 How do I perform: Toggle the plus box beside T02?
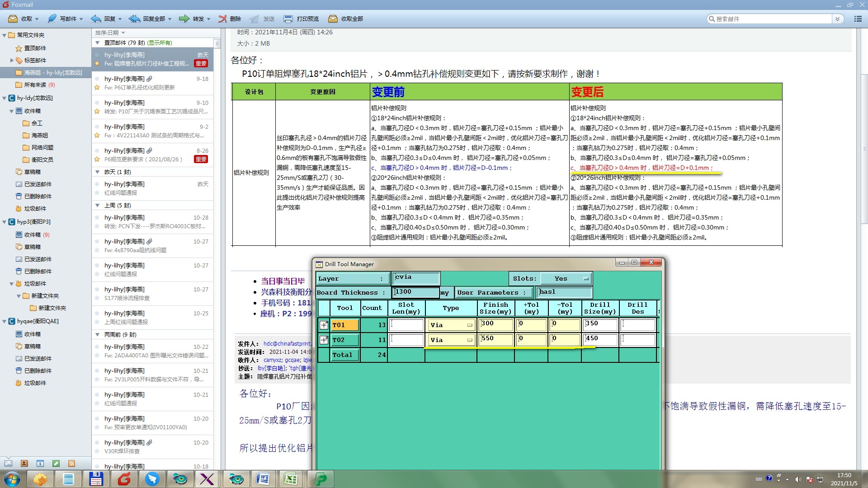[324, 340]
